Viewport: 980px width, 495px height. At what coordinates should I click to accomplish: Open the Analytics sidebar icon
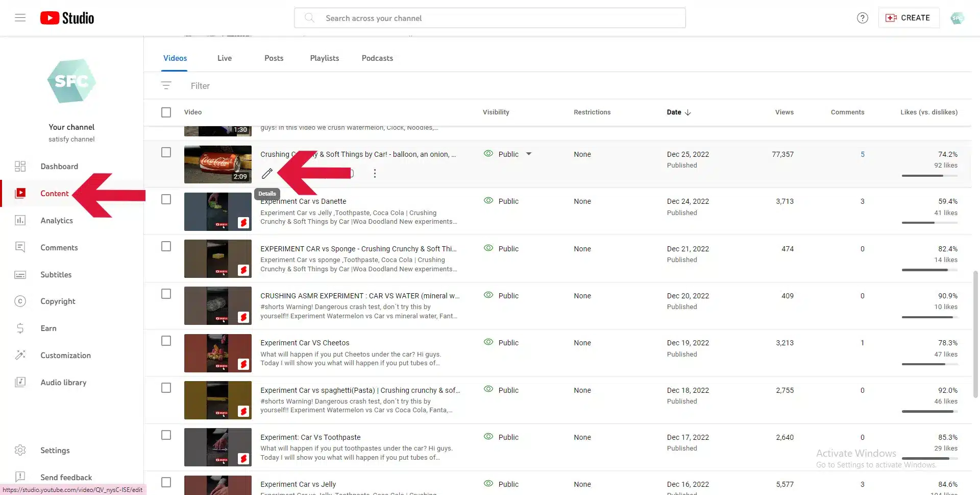point(20,221)
